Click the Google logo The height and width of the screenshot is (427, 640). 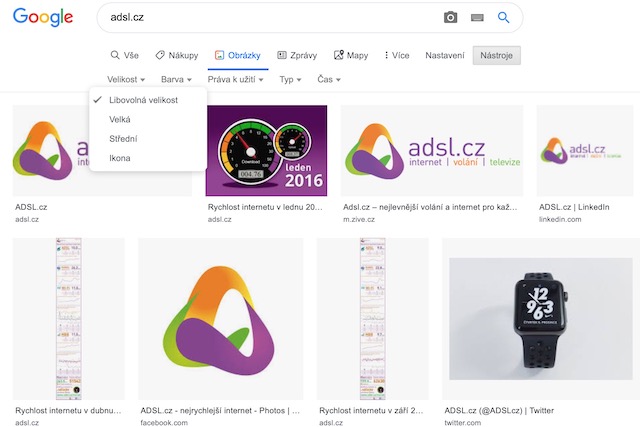point(43,17)
